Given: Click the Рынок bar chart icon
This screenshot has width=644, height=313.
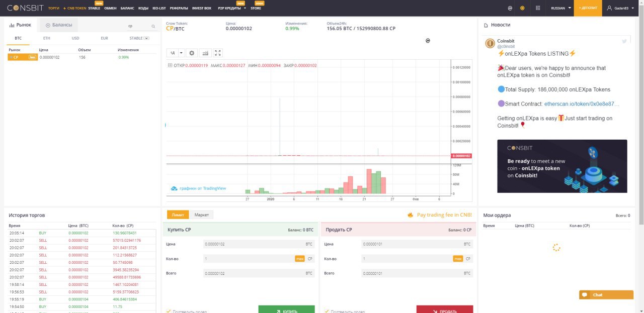Looking at the screenshot, I should (13, 25).
